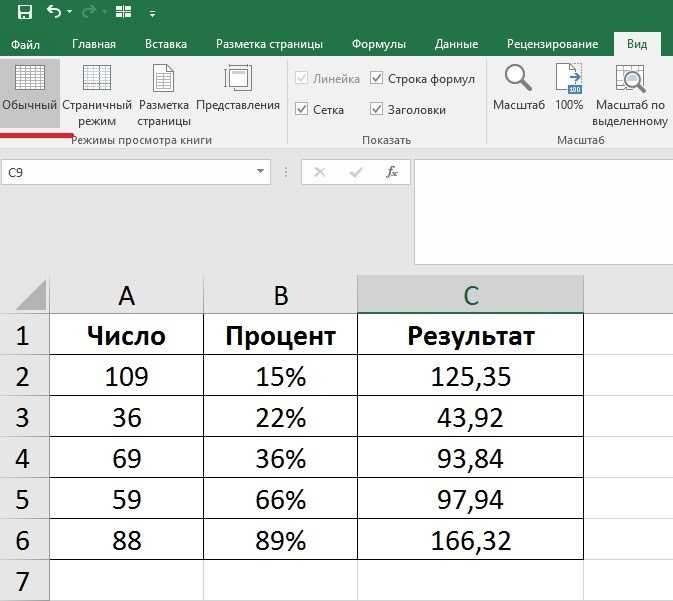Select the Вид tab
Viewport: 673px width, 601px height.
click(x=637, y=44)
